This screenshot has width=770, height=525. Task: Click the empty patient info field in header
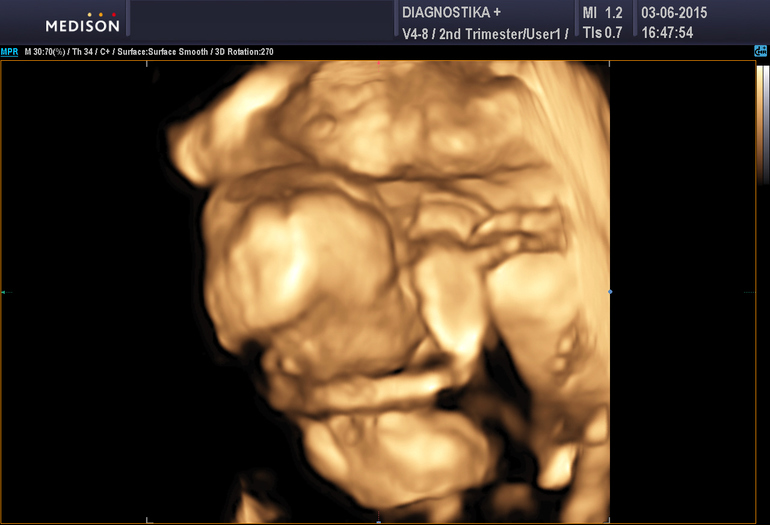coord(260,20)
